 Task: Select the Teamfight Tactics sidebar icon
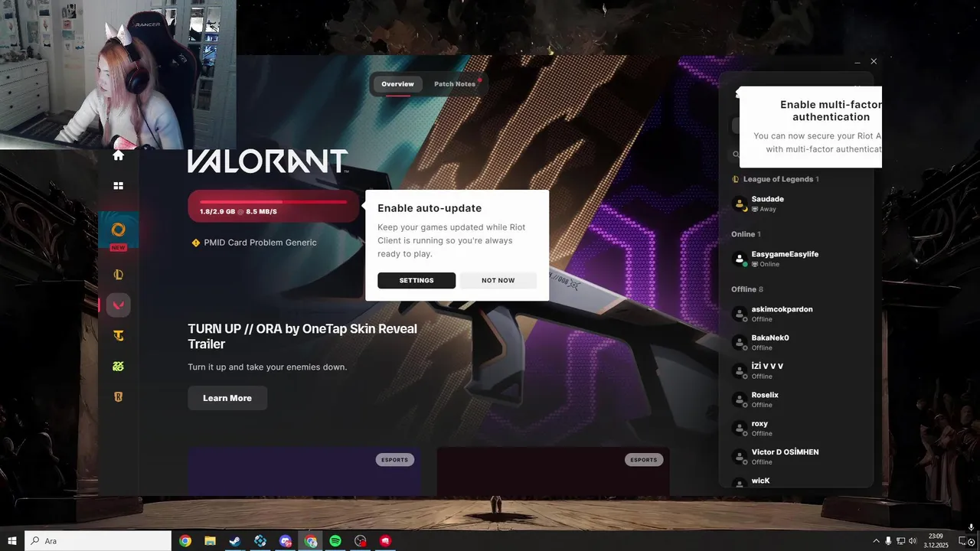118,335
